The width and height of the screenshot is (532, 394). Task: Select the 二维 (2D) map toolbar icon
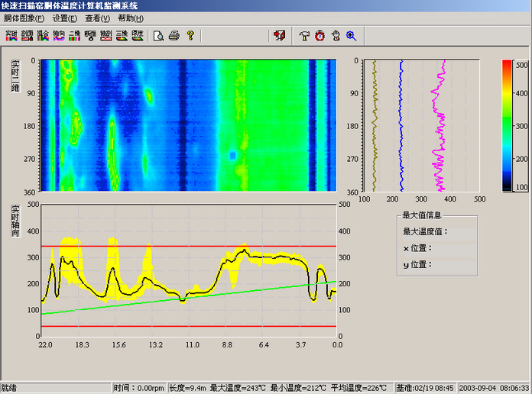[x=75, y=35]
